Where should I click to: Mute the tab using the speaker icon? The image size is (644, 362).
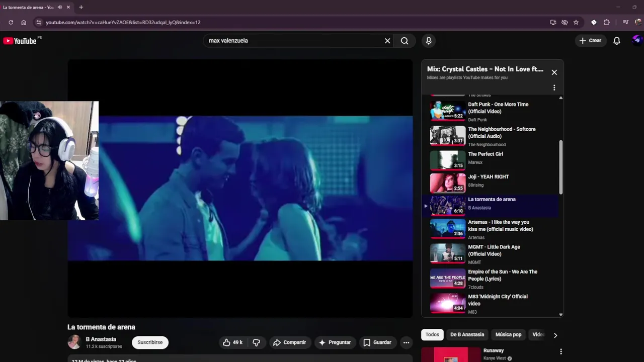60,7
